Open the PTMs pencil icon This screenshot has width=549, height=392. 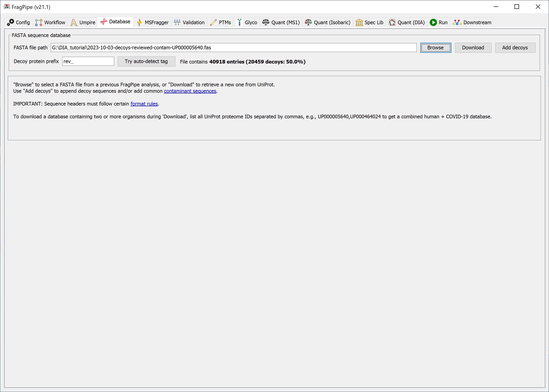(213, 22)
